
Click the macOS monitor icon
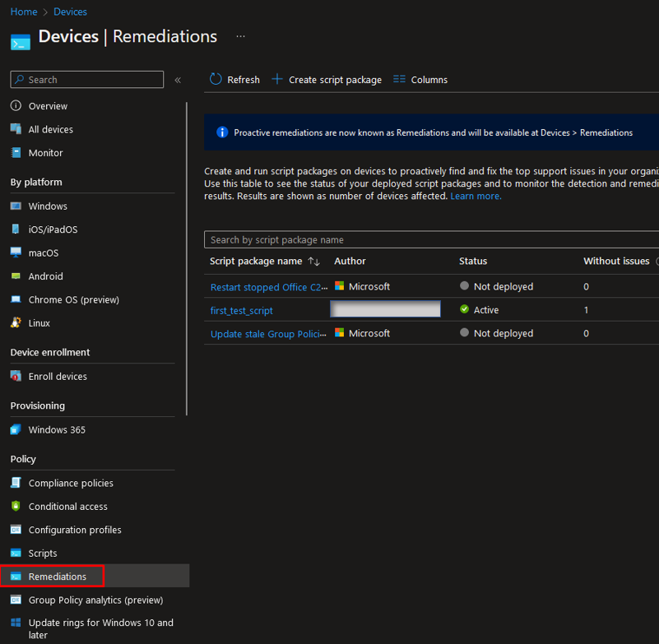tap(16, 252)
